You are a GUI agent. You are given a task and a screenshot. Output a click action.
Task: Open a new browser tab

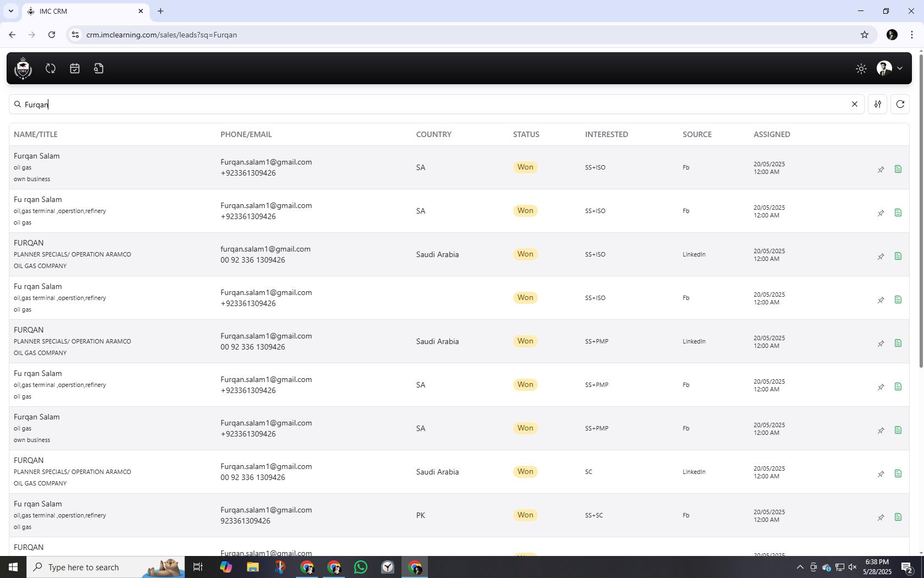coord(161,11)
